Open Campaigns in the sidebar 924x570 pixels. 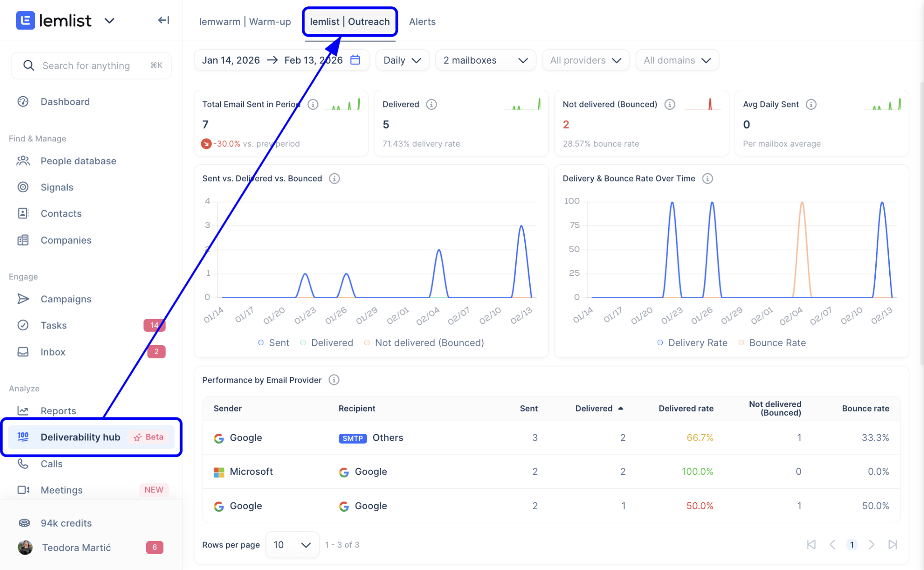(x=66, y=299)
